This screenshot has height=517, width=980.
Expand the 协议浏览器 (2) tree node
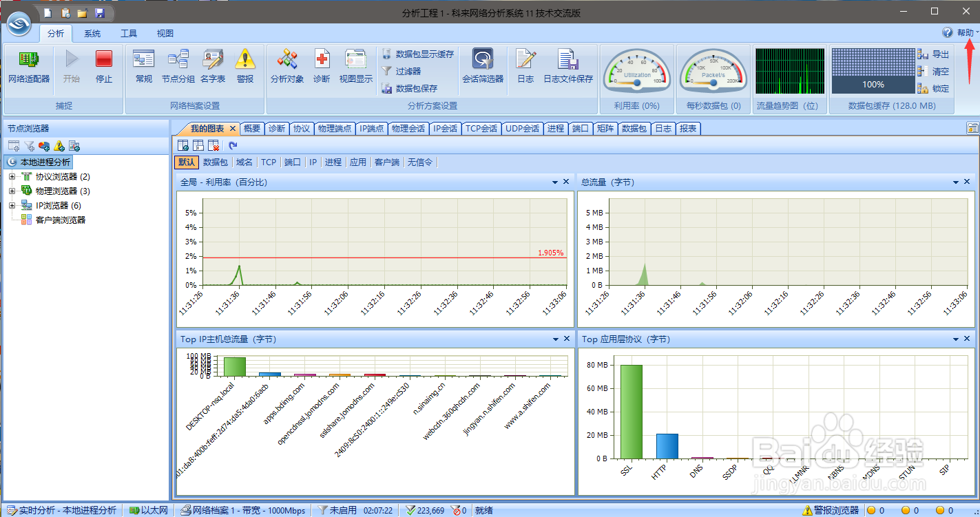(12, 177)
